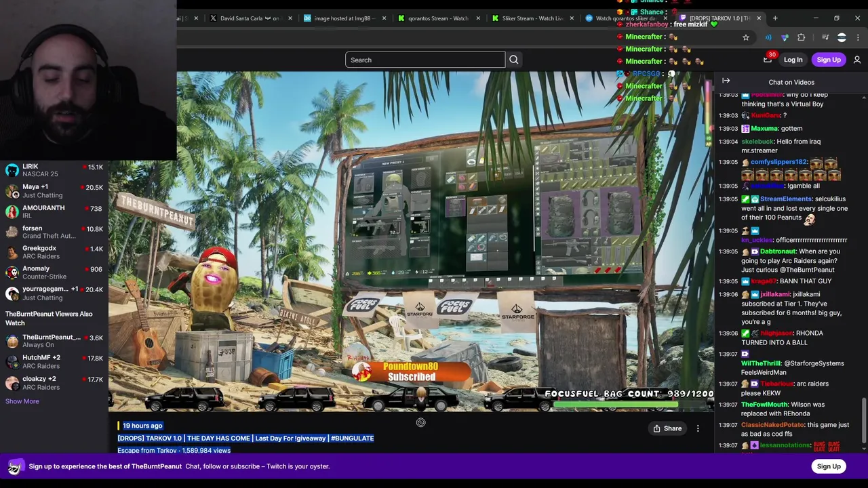
Task: Open the browser extensions puzzle icon
Action: [802, 37]
